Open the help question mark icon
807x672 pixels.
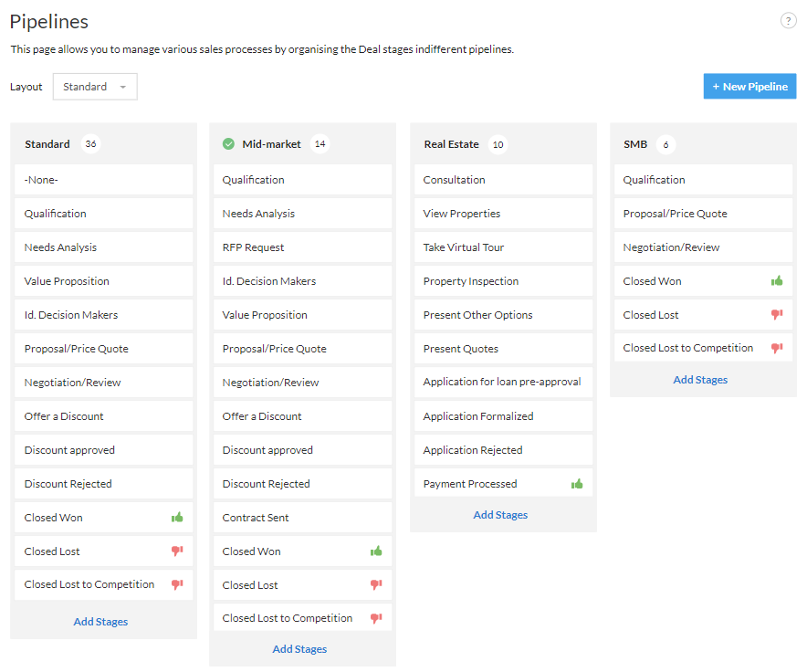click(x=788, y=19)
